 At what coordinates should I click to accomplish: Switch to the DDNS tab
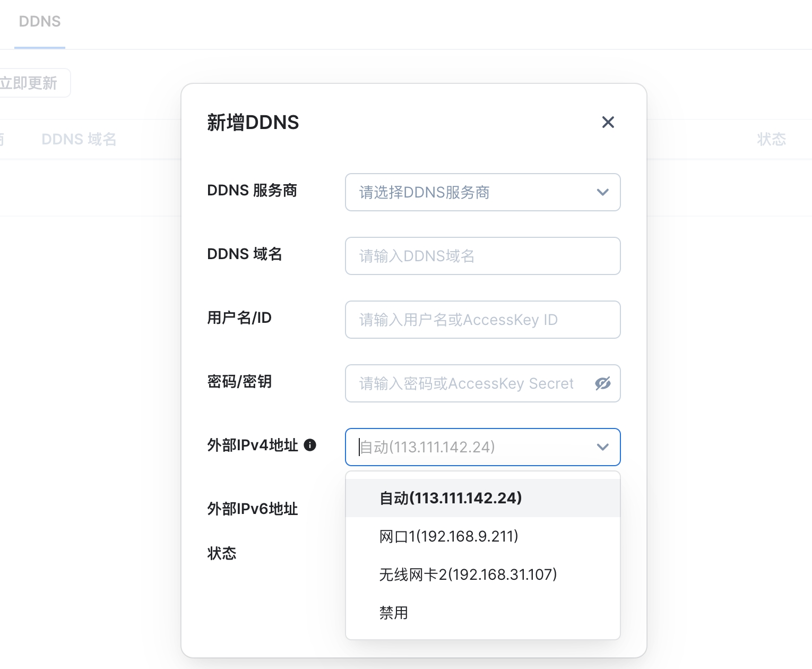[x=40, y=22]
